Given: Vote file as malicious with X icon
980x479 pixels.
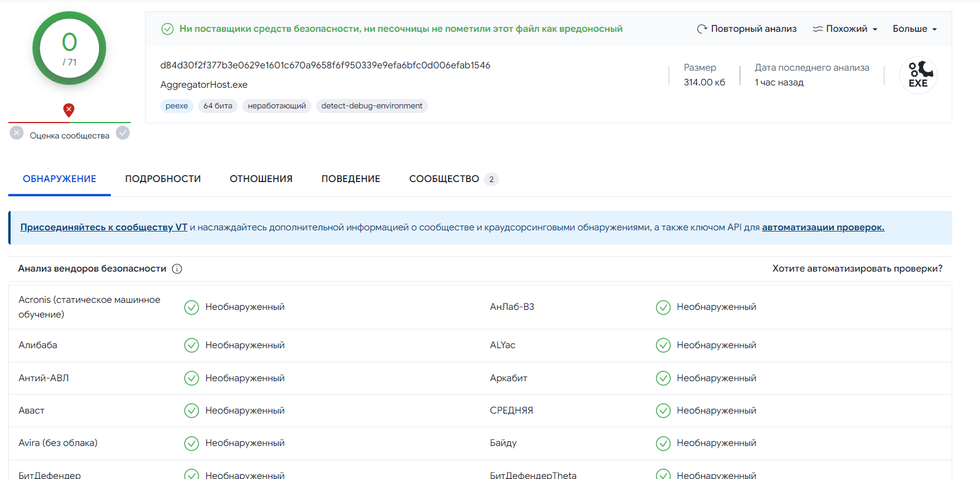Looking at the screenshot, I should (x=17, y=133).
